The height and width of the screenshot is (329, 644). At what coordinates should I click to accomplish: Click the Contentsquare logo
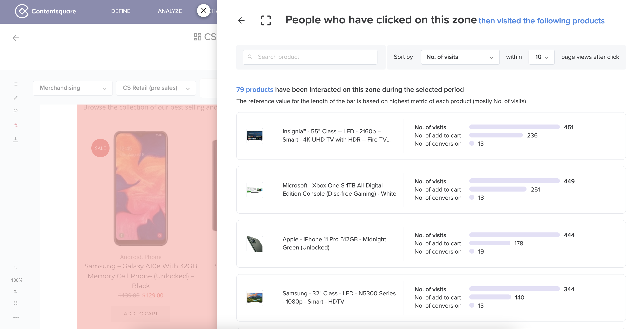tap(45, 11)
